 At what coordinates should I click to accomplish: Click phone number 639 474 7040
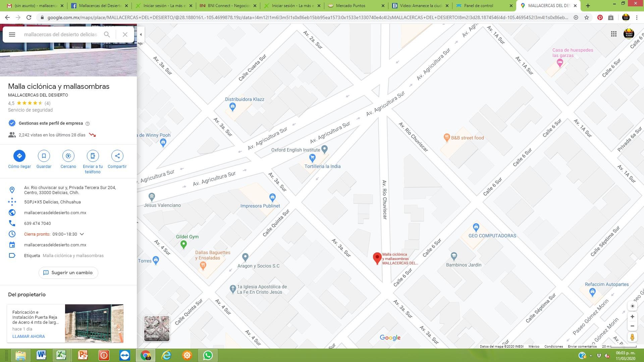[38, 224]
